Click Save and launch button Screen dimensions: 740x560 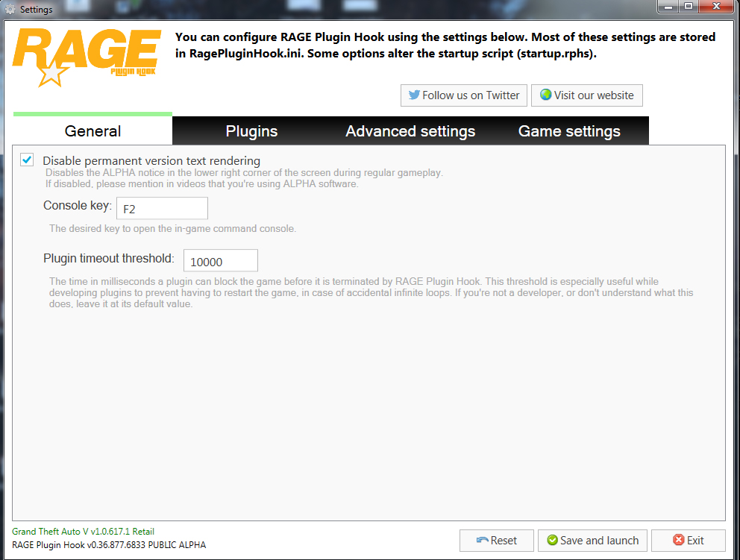[x=592, y=540]
